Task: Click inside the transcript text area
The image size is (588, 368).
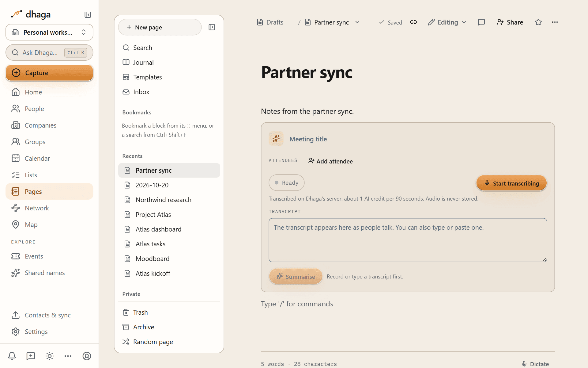Action: [x=408, y=240]
